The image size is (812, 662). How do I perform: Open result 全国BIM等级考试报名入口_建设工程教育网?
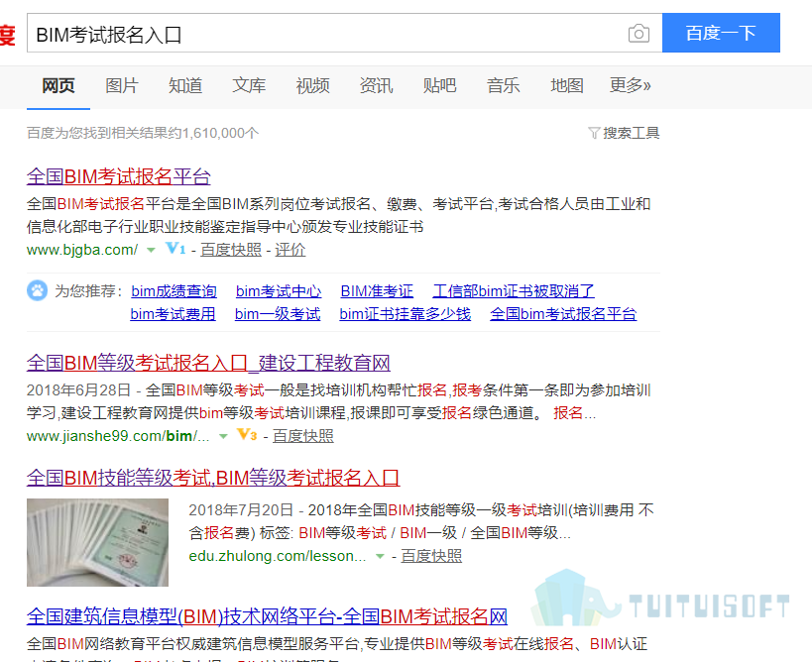pyautogui.click(x=208, y=363)
